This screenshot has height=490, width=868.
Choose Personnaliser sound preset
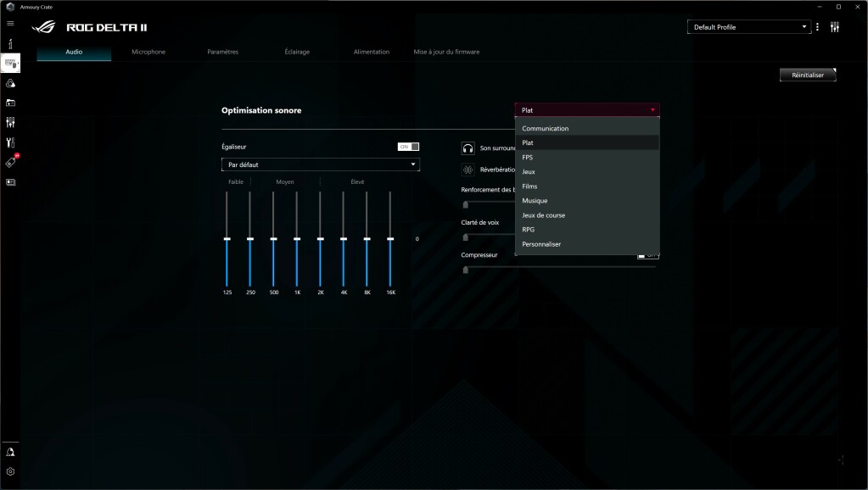coord(587,244)
